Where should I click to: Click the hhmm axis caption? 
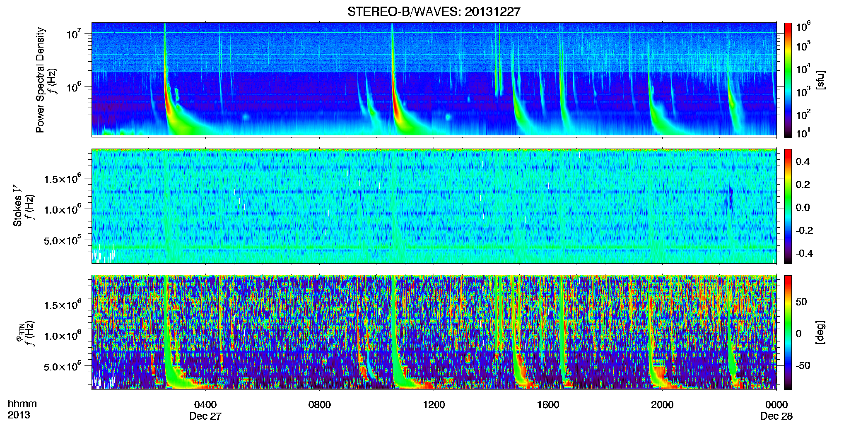click(22, 404)
